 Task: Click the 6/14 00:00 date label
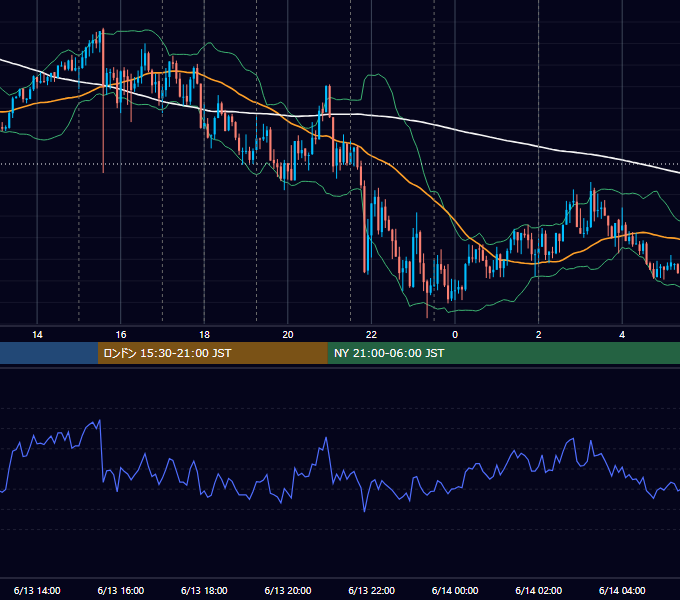(x=455, y=590)
